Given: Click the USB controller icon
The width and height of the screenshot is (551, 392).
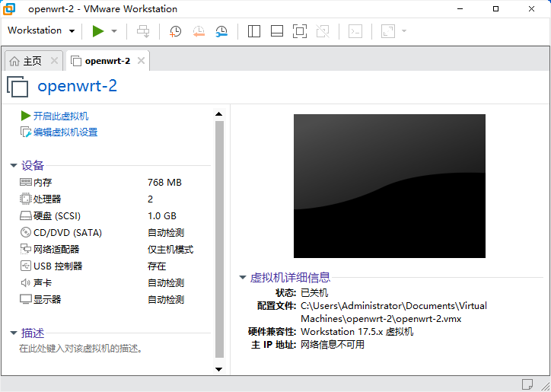Looking at the screenshot, I should [x=26, y=266].
